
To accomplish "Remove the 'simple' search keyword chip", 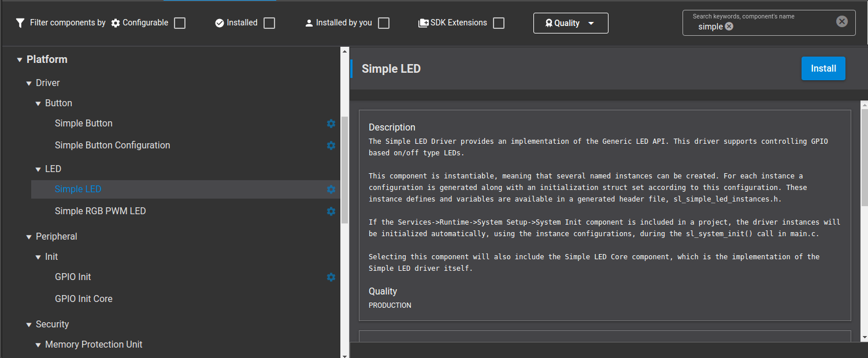I will (729, 27).
